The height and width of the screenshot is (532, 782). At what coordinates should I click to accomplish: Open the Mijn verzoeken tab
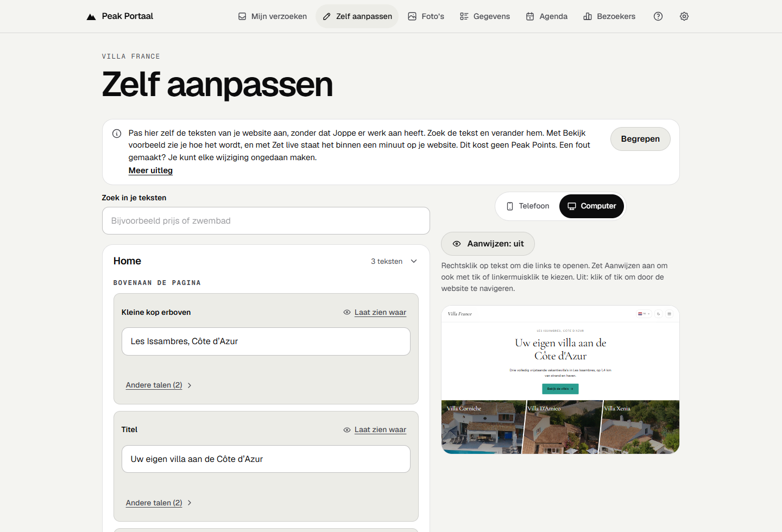click(273, 16)
